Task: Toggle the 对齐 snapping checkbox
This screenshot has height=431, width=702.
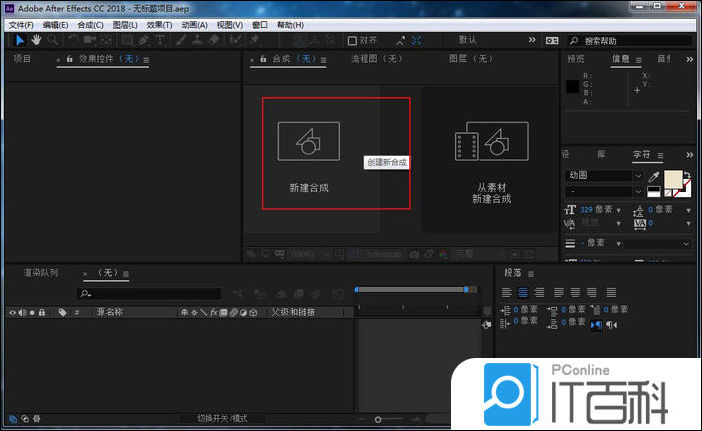Action: pos(352,41)
